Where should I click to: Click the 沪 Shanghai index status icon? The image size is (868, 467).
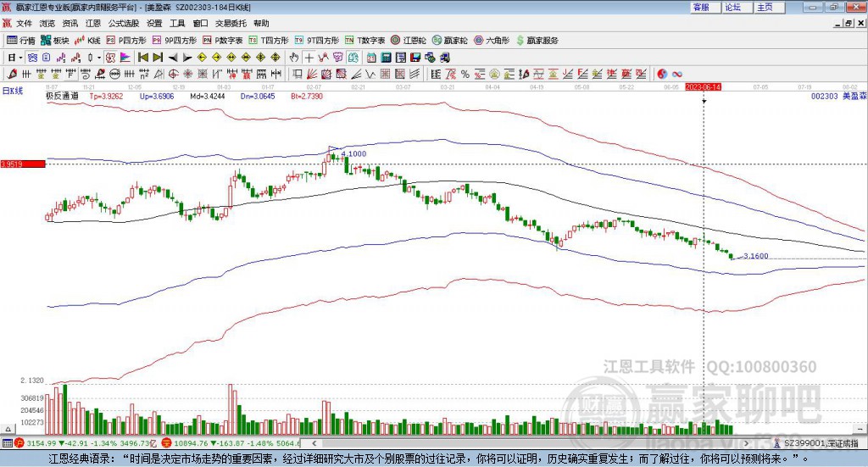[19, 443]
